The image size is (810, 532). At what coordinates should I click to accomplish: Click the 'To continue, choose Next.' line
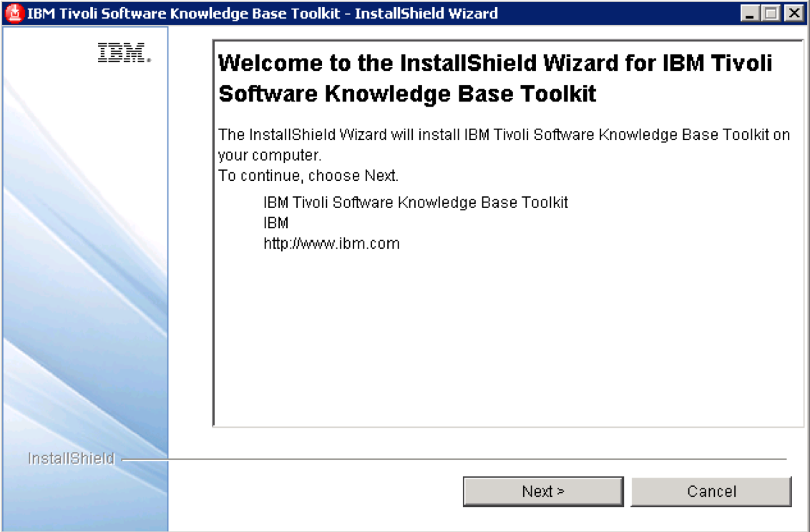[x=308, y=176]
